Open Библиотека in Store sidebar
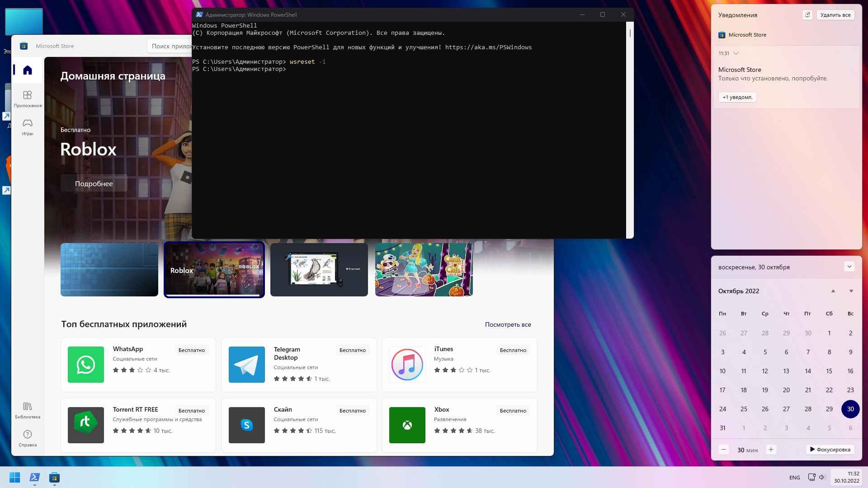Viewport: 868px width, 488px height. pyautogui.click(x=28, y=410)
